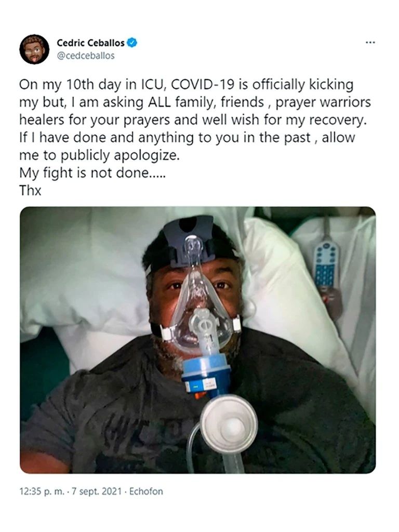This screenshot has width=399, height=532.
Task: Click the Cedric Ceballos display name
Action: pyautogui.click(x=90, y=43)
